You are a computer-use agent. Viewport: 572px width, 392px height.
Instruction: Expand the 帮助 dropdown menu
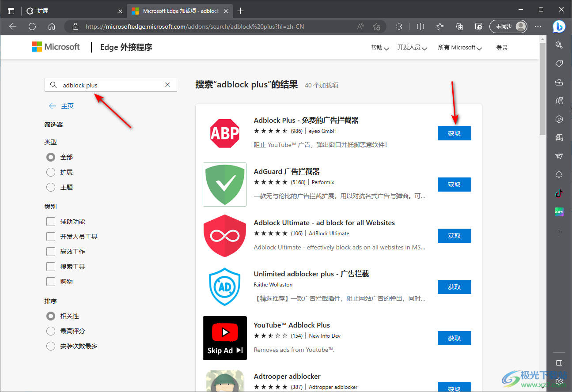coord(380,48)
